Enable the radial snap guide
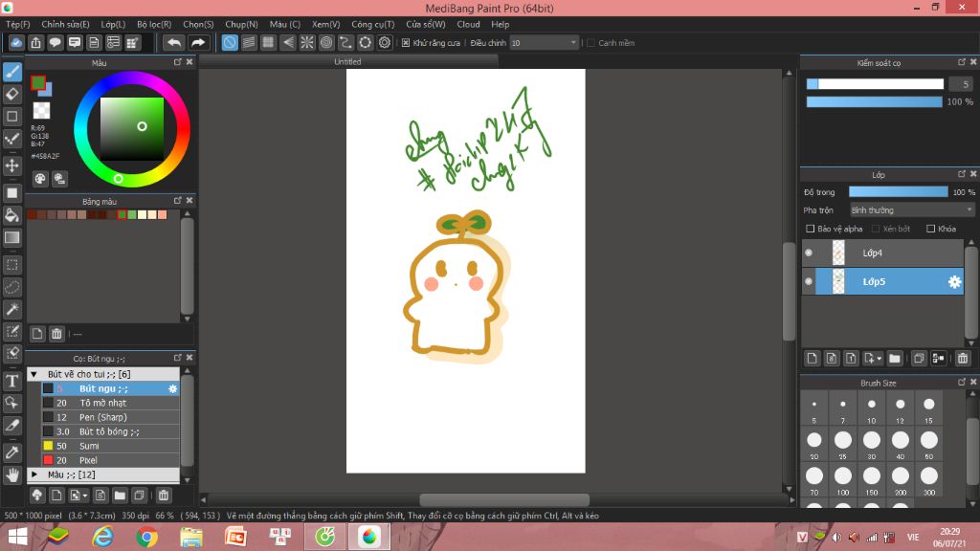Screen dimensions: 980x551 coord(307,42)
